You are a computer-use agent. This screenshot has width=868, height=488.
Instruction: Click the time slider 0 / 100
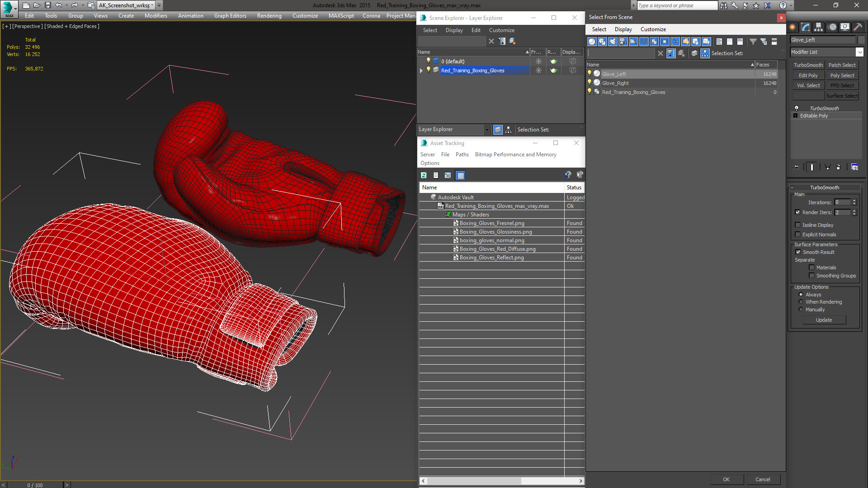point(35,485)
